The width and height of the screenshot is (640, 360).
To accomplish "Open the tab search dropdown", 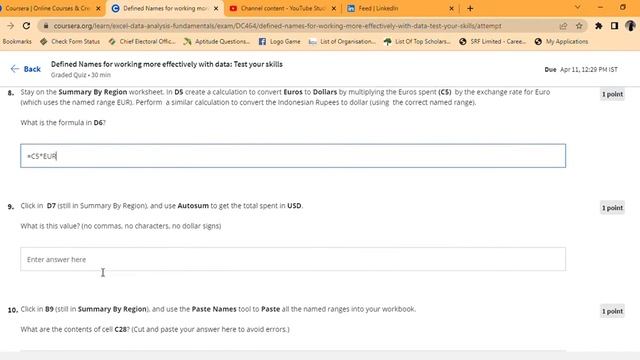I will point(578,7).
